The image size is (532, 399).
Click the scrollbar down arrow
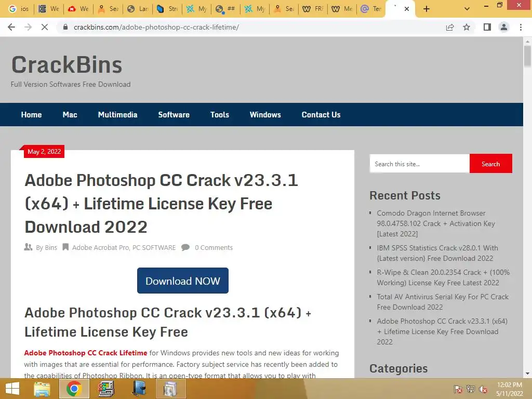(527, 374)
